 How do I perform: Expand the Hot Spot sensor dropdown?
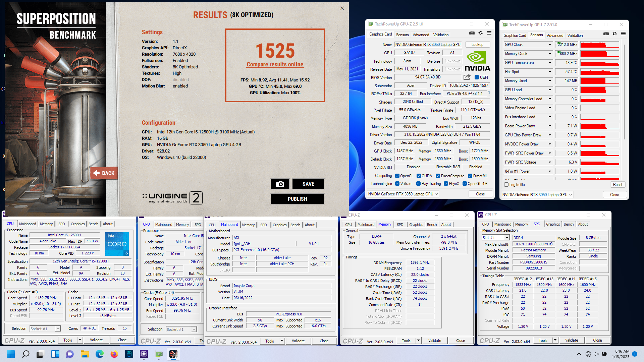(x=550, y=72)
